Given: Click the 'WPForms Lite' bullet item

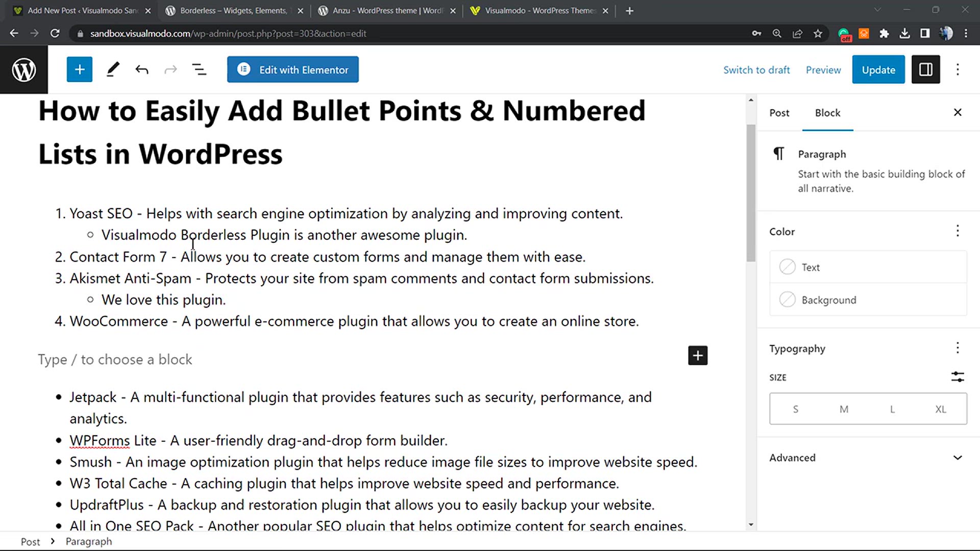Looking at the screenshot, I should coord(258,441).
